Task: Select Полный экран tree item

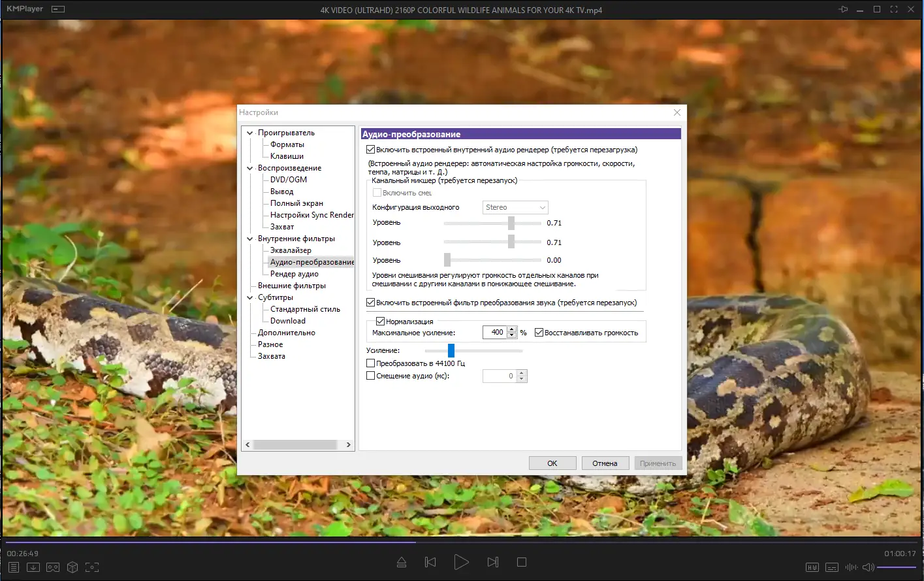Action: click(x=296, y=203)
